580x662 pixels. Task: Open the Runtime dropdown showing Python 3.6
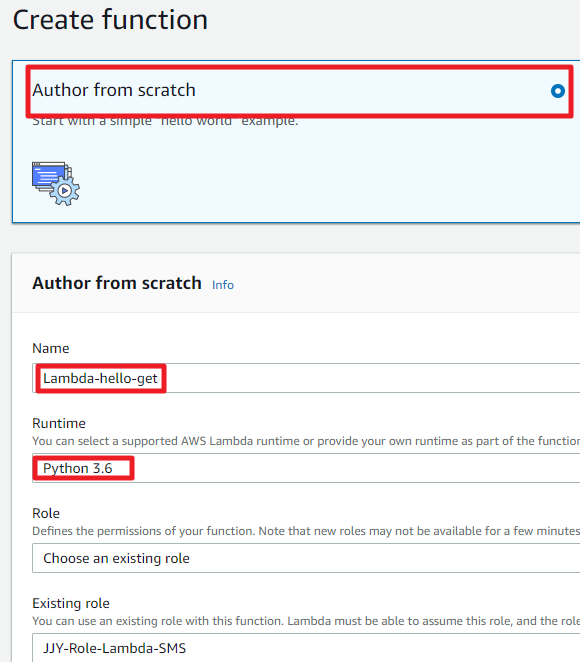pos(306,468)
